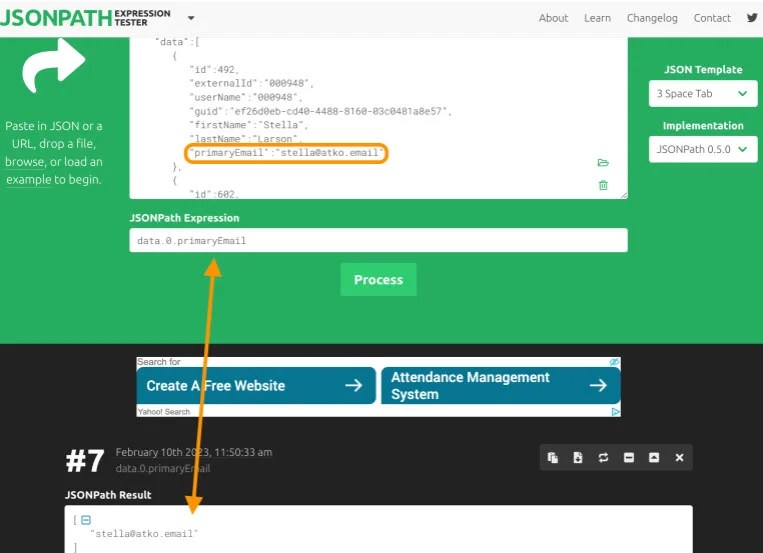Click the February 10th 2023 timestamp
Screen dimensions: 763x553
point(194,452)
